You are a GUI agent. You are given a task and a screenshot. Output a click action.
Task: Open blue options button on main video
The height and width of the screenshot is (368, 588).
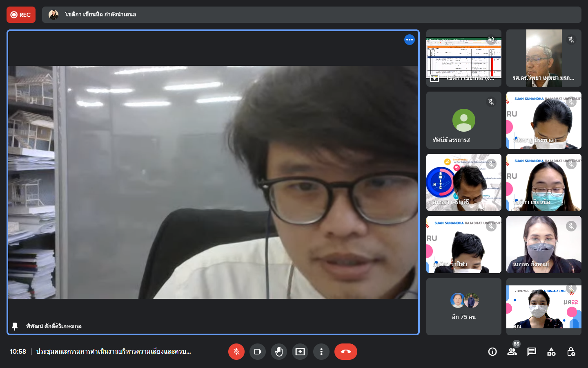[x=410, y=40]
